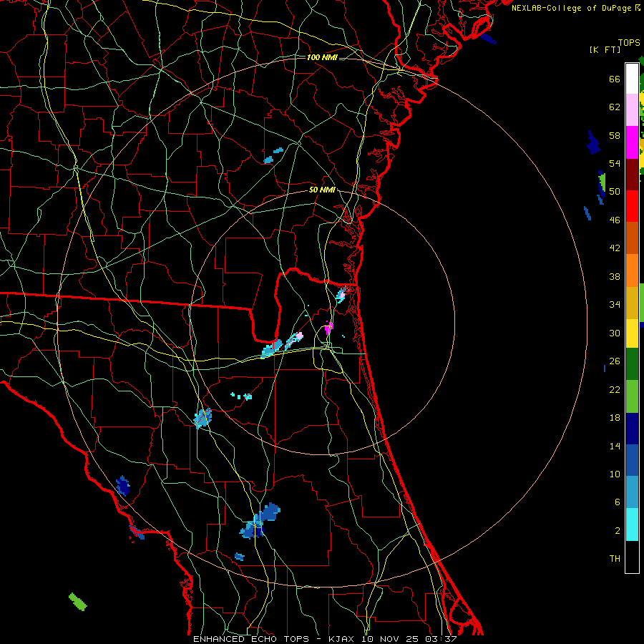This screenshot has width=644, height=644.
Task: Click legend value "66"
Action: pos(615,79)
